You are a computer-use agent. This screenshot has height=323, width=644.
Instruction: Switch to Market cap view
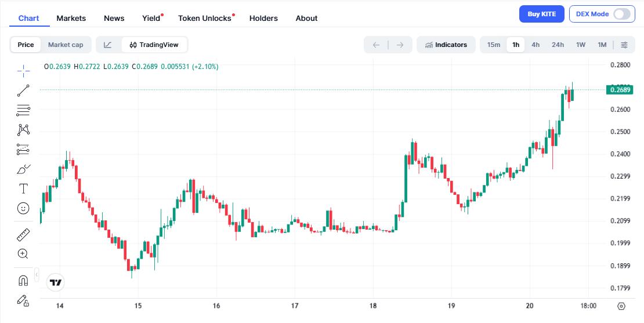click(x=66, y=45)
